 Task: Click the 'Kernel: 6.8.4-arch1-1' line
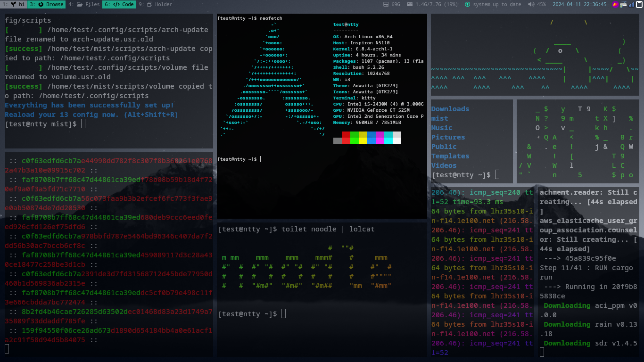[x=363, y=49]
